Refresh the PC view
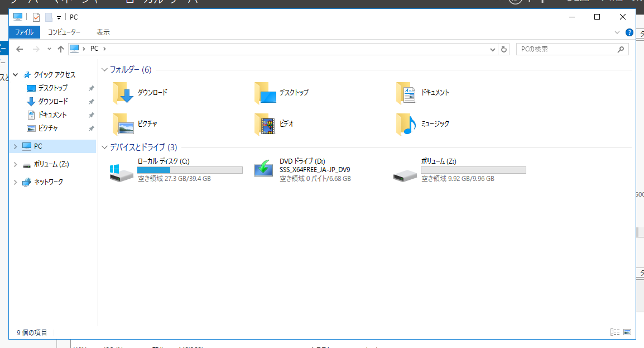 (x=504, y=49)
